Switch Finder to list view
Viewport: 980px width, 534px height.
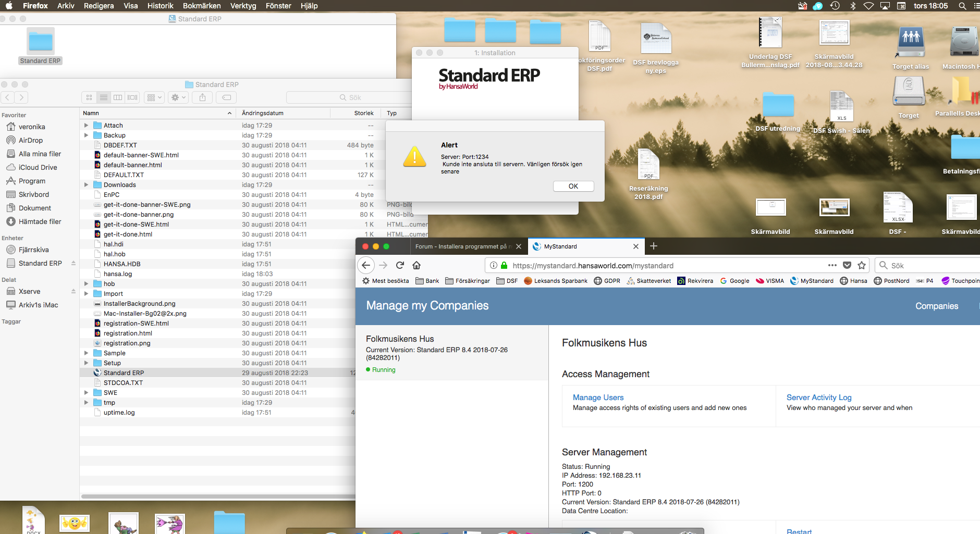point(104,97)
